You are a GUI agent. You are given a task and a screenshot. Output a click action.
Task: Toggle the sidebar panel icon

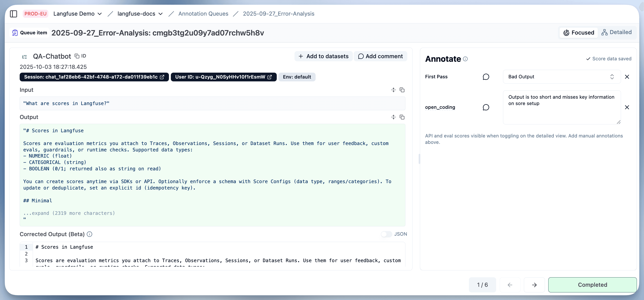tap(14, 14)
